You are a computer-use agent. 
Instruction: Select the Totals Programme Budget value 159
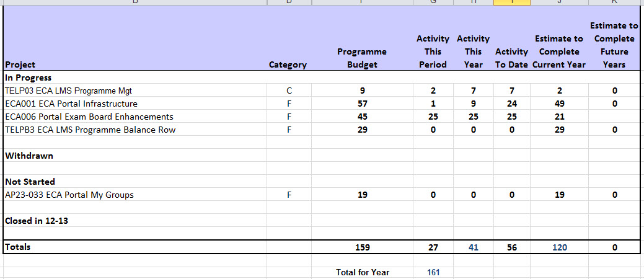(x=363, y=247)
